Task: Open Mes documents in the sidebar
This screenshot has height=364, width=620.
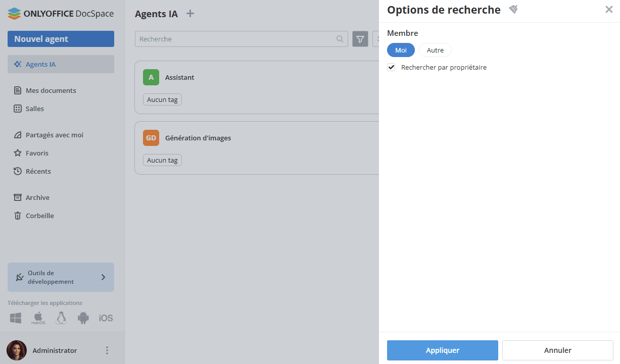Action: pyautogui.click(x=51, y=91)
